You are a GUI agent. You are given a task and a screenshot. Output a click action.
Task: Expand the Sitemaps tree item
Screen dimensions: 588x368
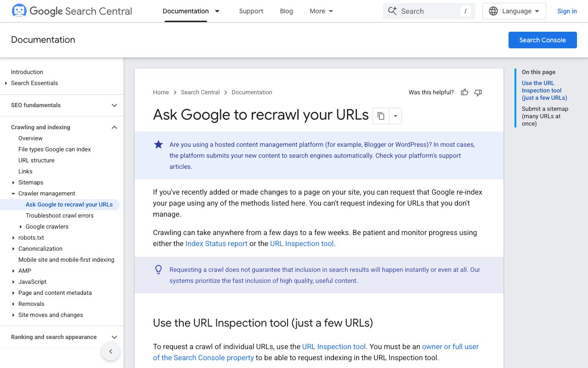pos(13,183)
